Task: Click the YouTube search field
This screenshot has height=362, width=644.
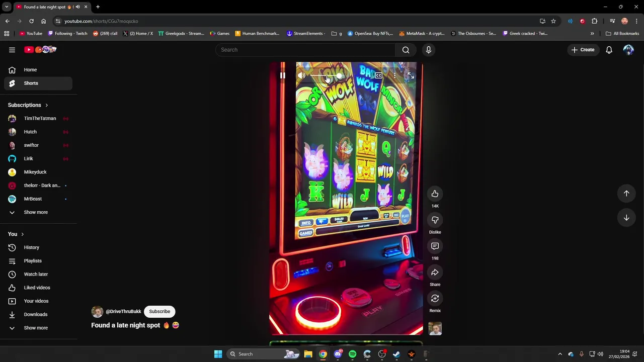Action: [305, 50]
